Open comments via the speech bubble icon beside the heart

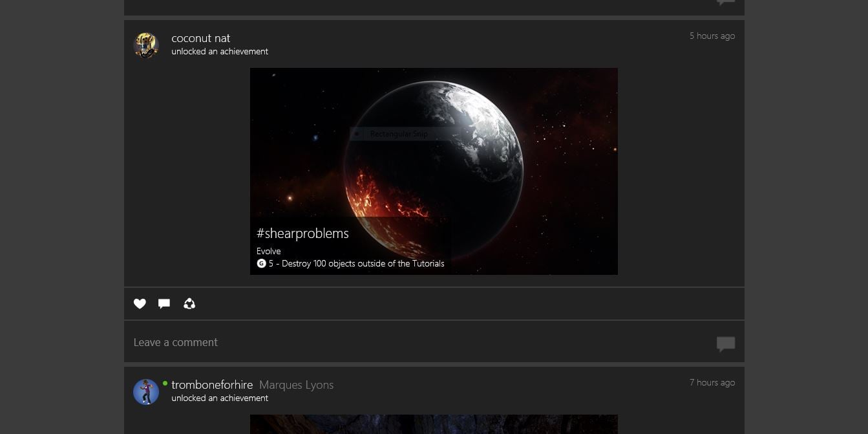[x=164, y=303]
